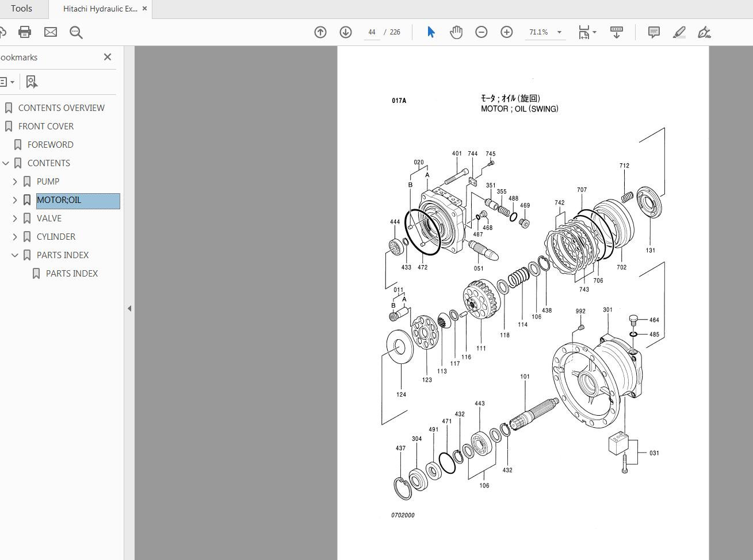
Task: Open the Search tool with the magnifier icon
Action: tap(76, 32)
